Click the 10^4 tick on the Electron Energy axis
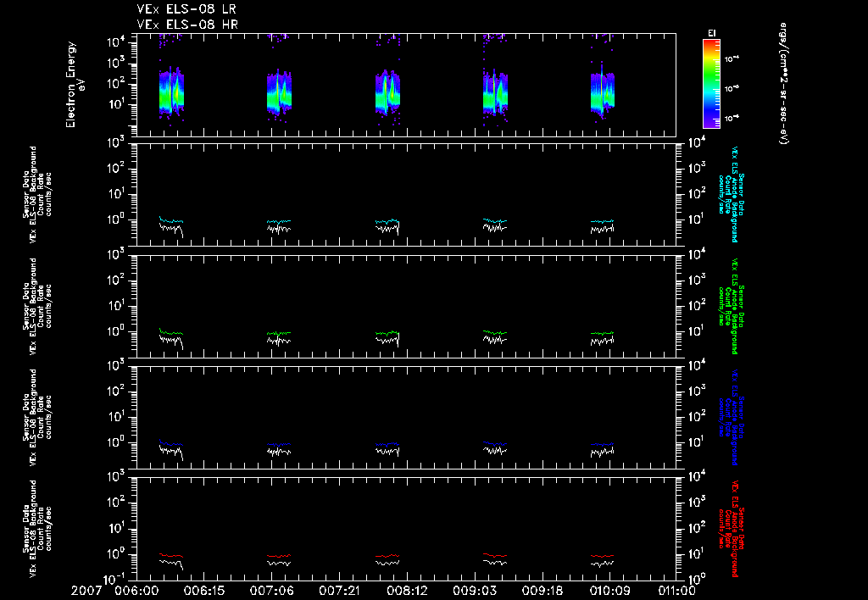Screen dimensions: 868x600 pyautogui.click(x=115, y=43)
